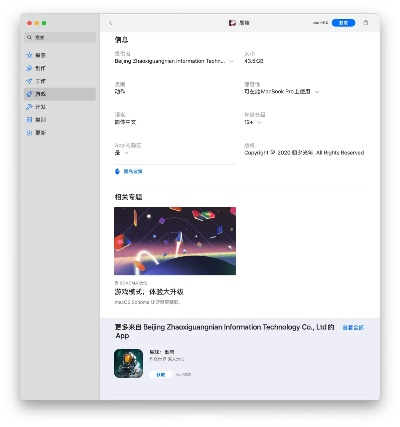400x427 pixels.
Task: Click See All link for more developer apps
Action: pos(353,328)
